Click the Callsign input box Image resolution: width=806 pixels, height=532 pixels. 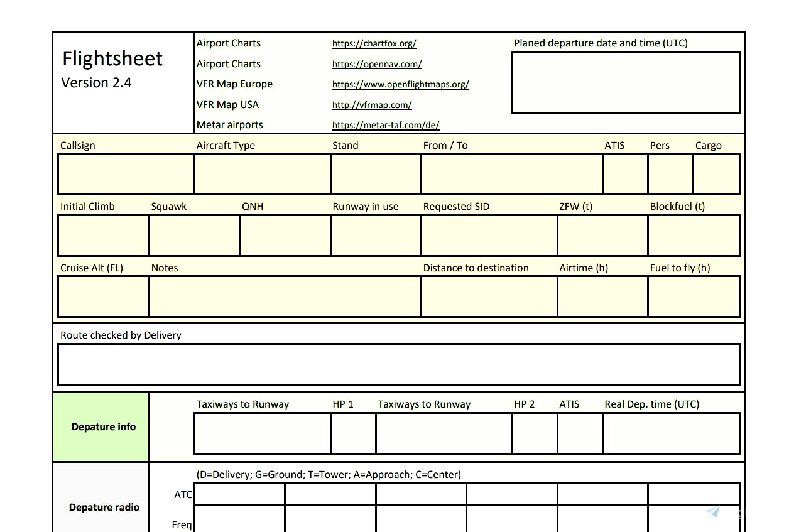(125, 174)
